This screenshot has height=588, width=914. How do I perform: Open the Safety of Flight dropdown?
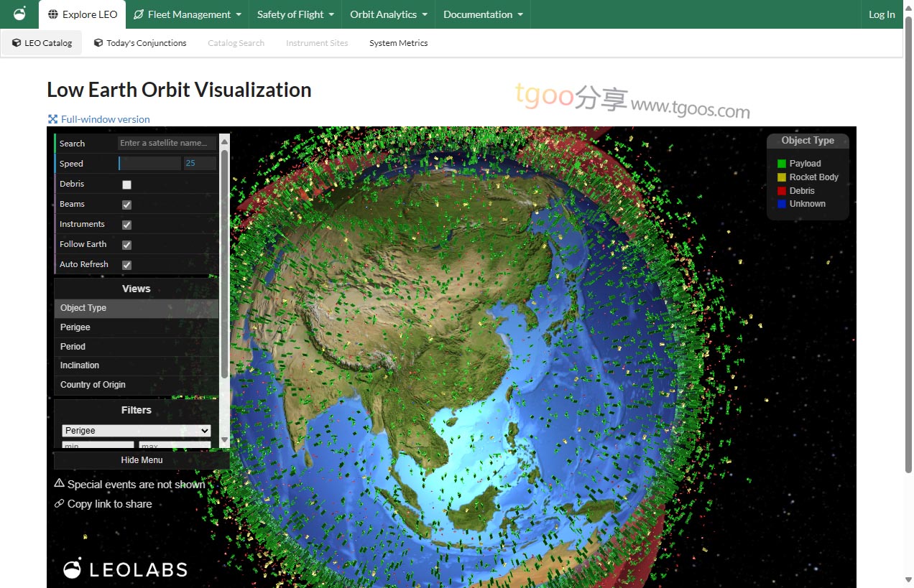click(295, 14)
